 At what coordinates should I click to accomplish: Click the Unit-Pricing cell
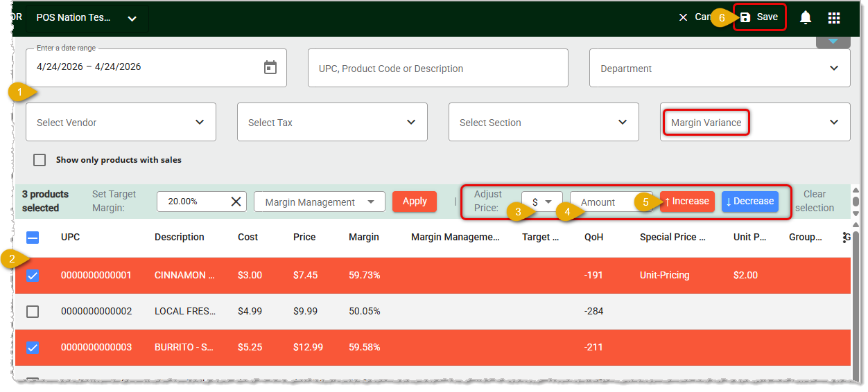(664, 275)
